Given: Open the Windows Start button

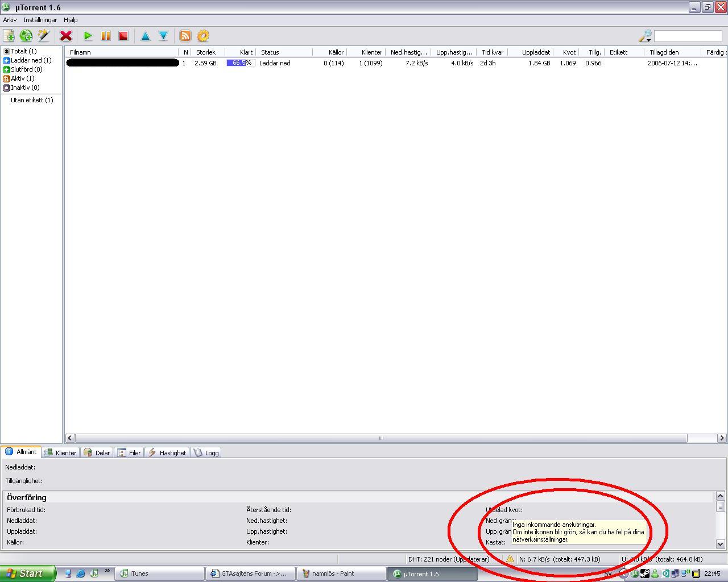Looking at the screenshot, I should [x=28, y=573].
